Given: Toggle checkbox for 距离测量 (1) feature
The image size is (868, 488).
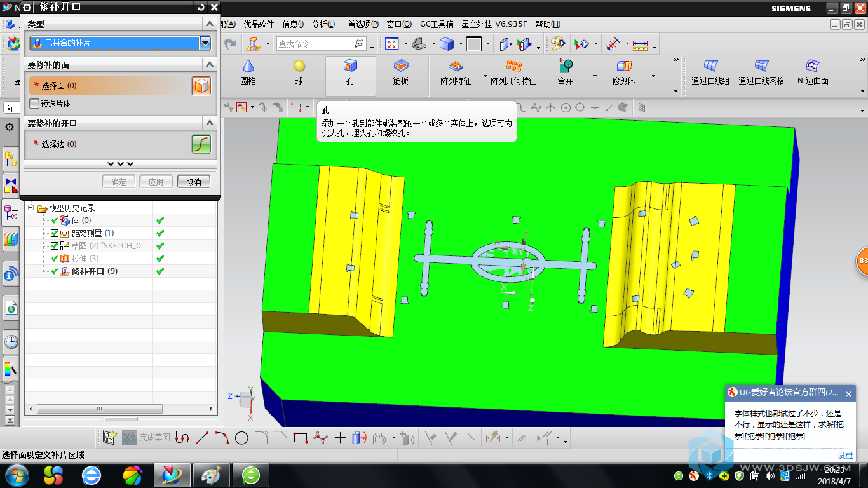Looking at the screenshot, I should (54, 233).
